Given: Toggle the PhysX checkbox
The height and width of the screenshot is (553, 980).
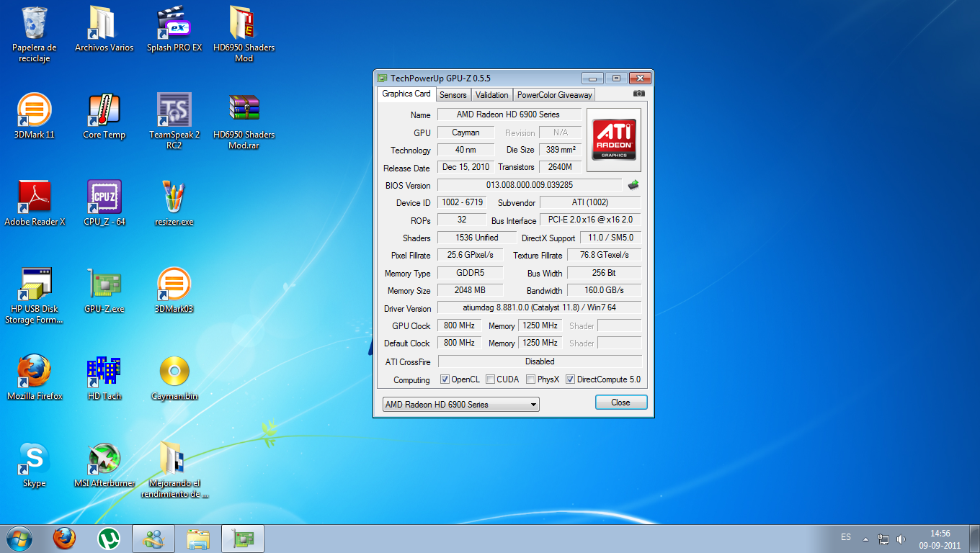Looking at the screenshot, I should pos(530,379).
